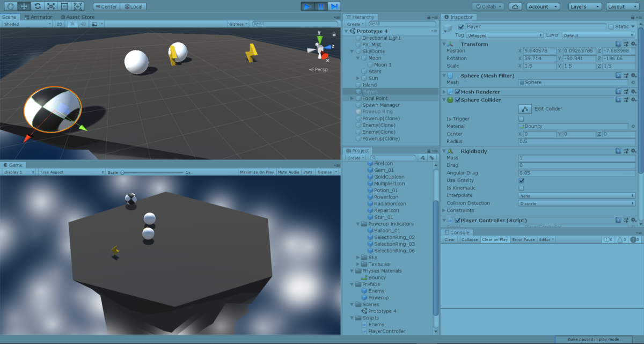Click the Edit Collider icon button

point(525,108)
